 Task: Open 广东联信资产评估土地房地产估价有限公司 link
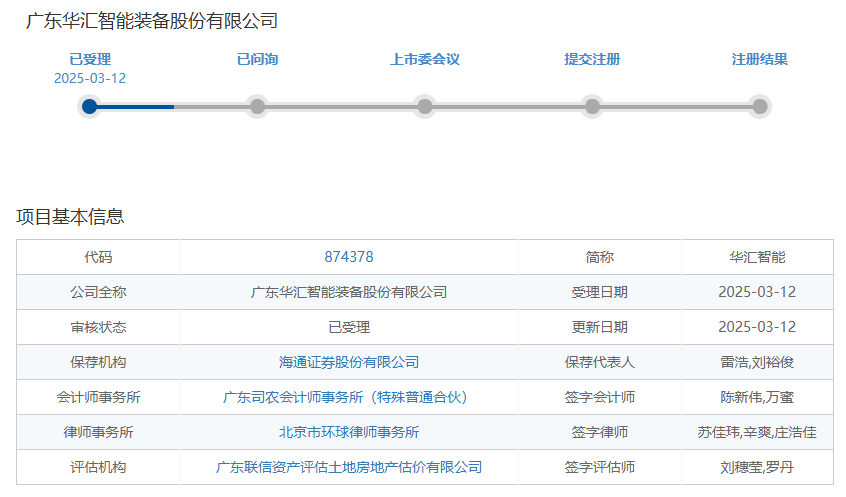click(x=349, y=467)
